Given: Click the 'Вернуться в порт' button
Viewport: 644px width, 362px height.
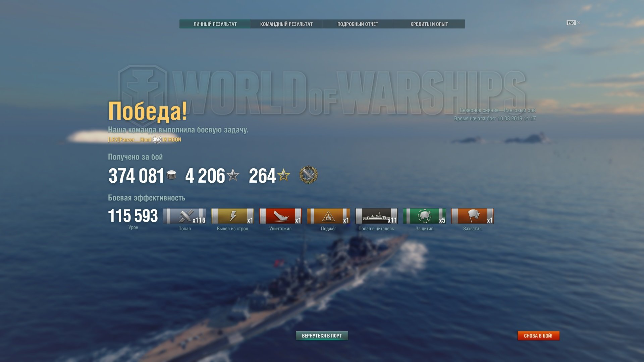Looking at the screenshot, I should click(x=322, y=336).
